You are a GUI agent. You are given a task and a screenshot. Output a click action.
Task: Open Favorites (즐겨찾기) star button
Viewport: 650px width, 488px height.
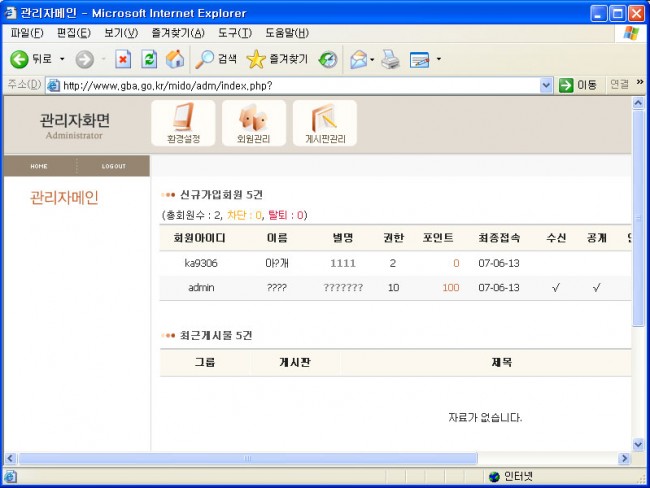[x=277, y=59]
